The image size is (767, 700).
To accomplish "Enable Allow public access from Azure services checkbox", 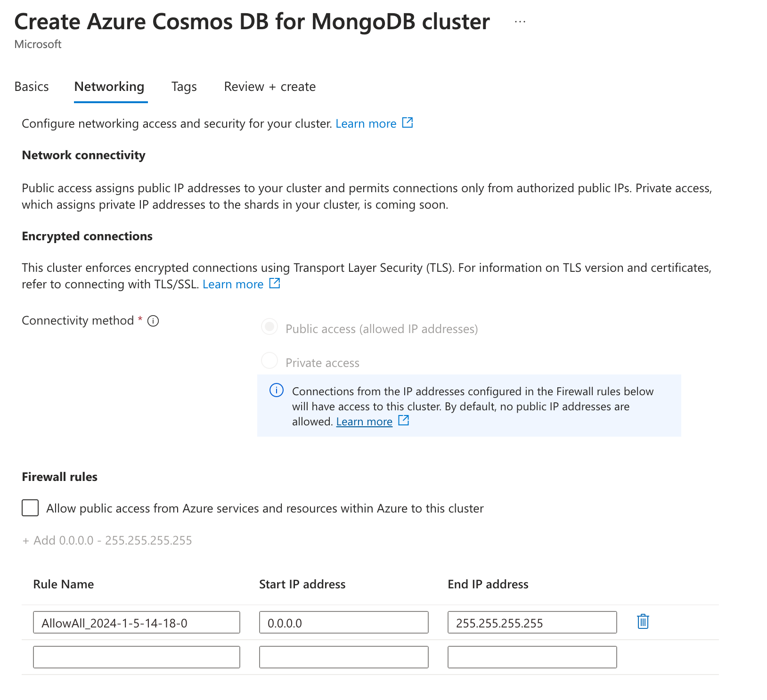I will point(30,508).
